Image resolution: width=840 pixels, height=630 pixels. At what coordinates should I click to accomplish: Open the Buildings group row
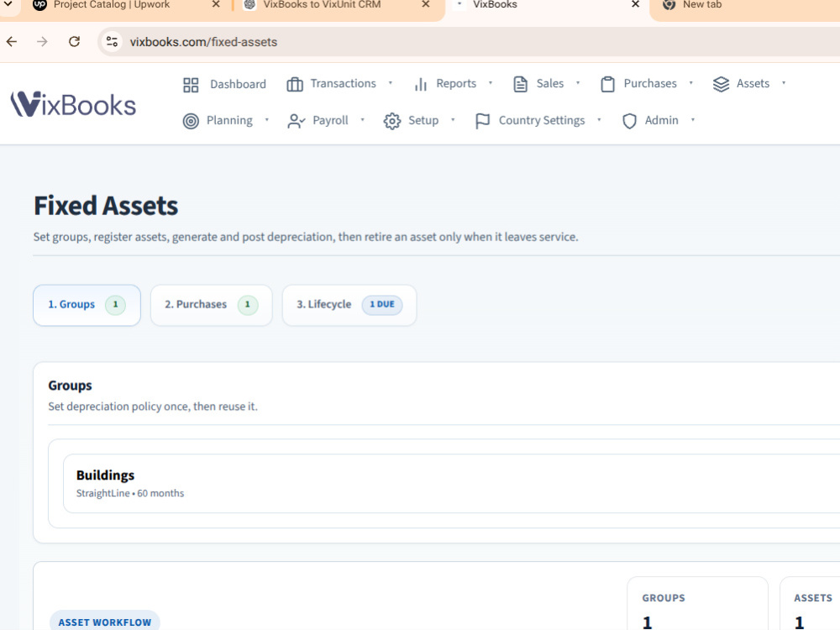[452, 483]
